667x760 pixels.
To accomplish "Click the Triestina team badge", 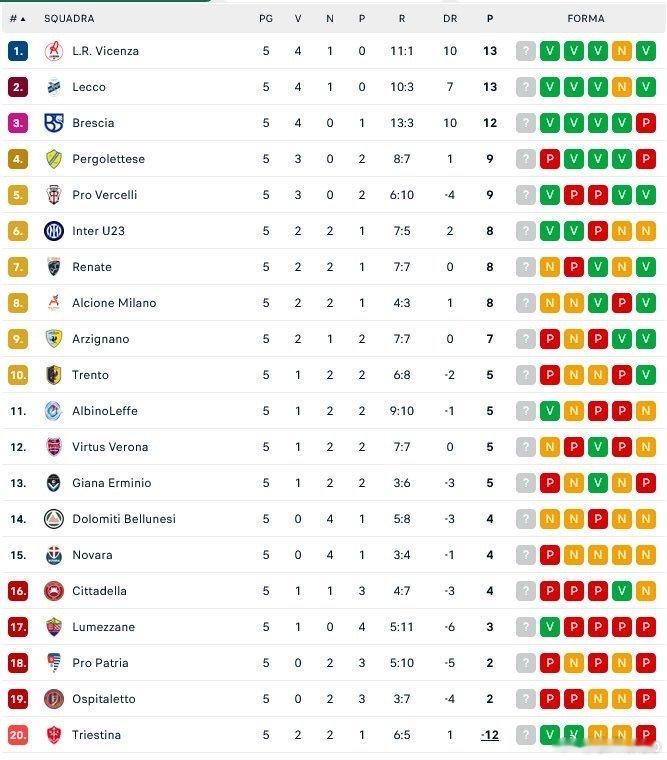I will (x=54, y=735).
